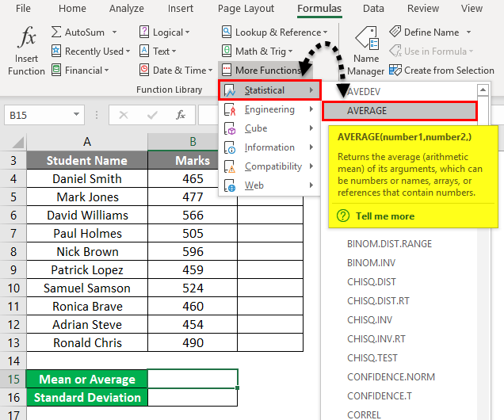The height and width of the screenshot is (420, 504).
Task: Open Logical functions icon
Action: [x=144, y=32]
